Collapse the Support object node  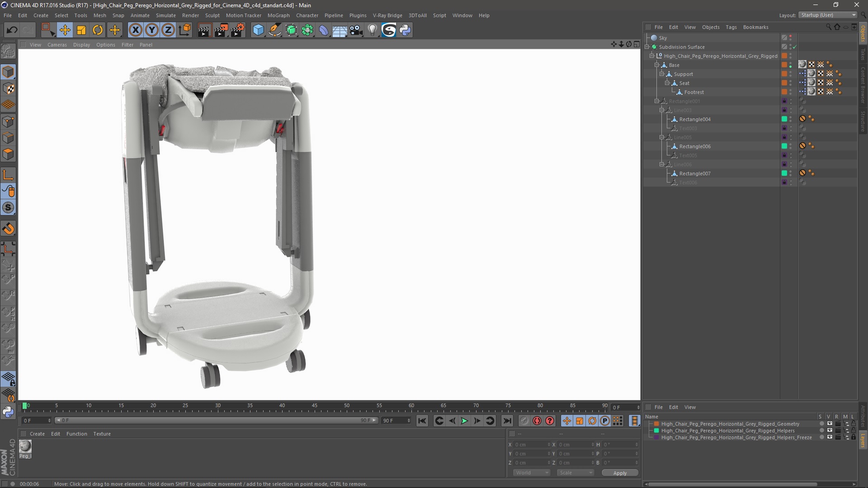click(x=662, y=74)
